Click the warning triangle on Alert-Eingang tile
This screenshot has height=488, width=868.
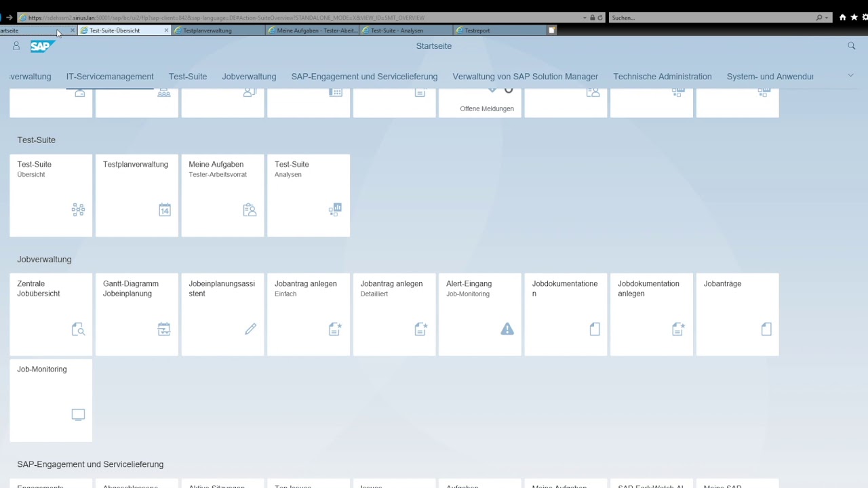[x=507, y=329]
